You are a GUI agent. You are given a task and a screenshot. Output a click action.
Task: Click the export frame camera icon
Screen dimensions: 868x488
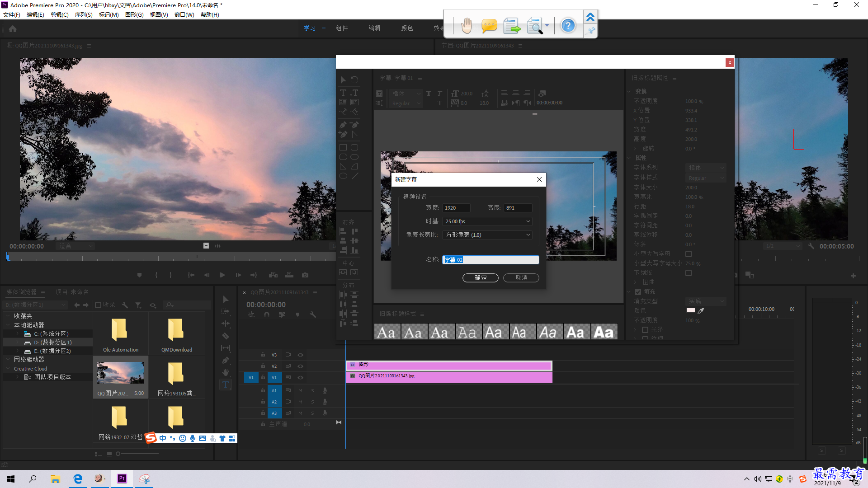click(x=305, y=275)
